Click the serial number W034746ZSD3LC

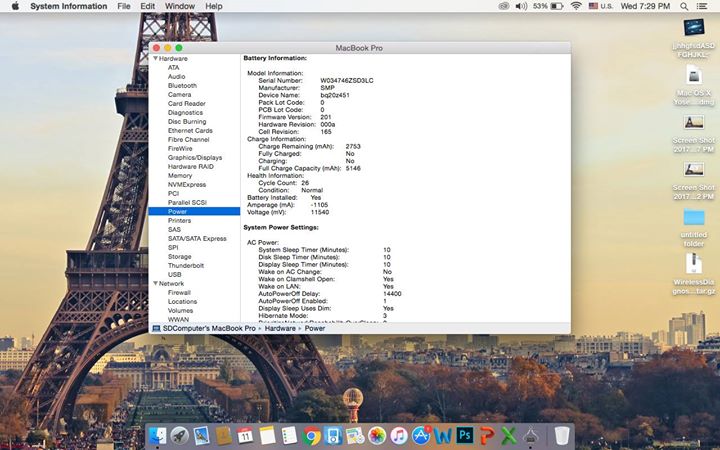pyautogui.click(x=347, y=80)
